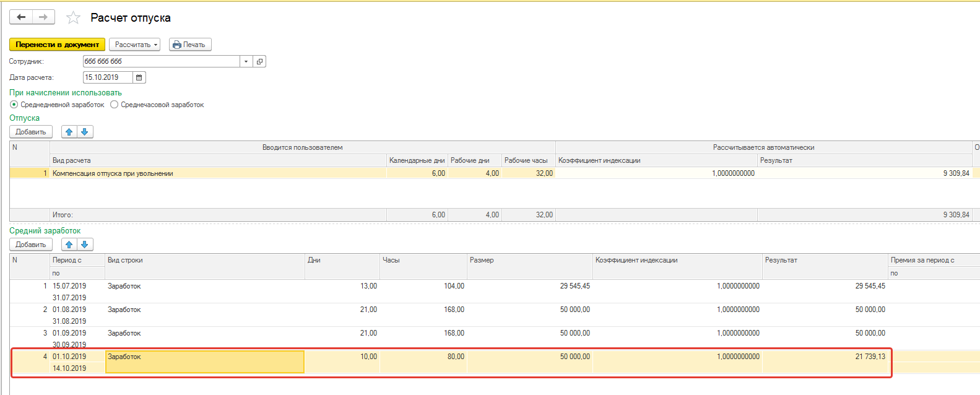
Task: Add a row to Средний заработок table
Action: point(31,245)
